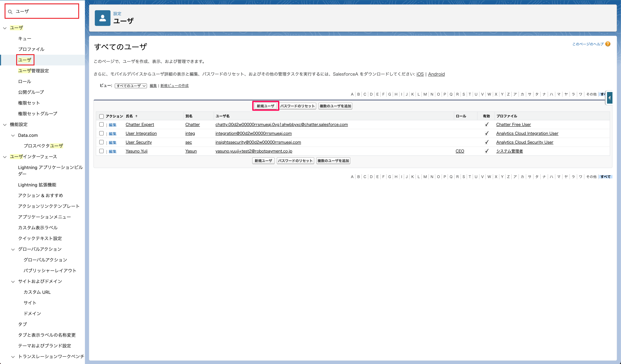
Task: Filter by letter M in the bottom alphabet bar
Action: click(x=425, y=177)
